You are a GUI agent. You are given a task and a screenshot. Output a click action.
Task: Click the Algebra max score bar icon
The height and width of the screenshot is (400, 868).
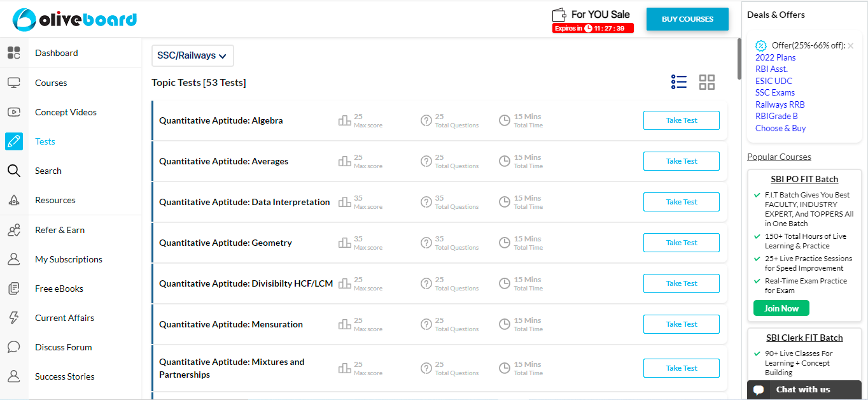coord(345,120)
